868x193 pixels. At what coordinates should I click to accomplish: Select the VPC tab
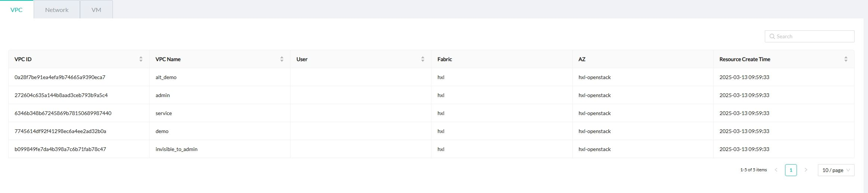point(16,10)
